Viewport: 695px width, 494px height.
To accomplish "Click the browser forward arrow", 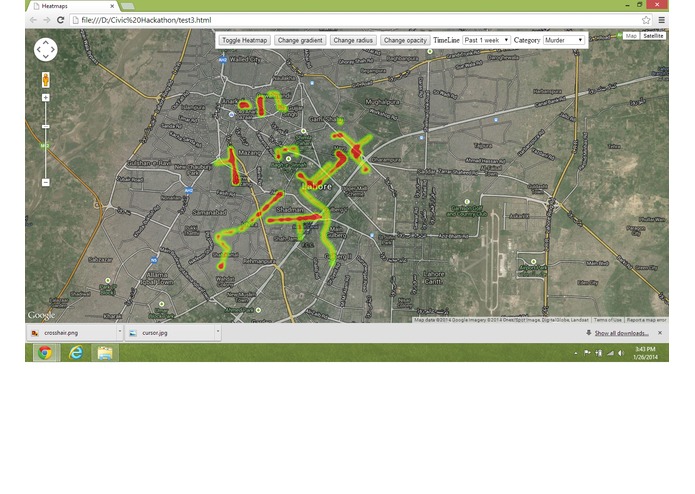I will (47, 20).
